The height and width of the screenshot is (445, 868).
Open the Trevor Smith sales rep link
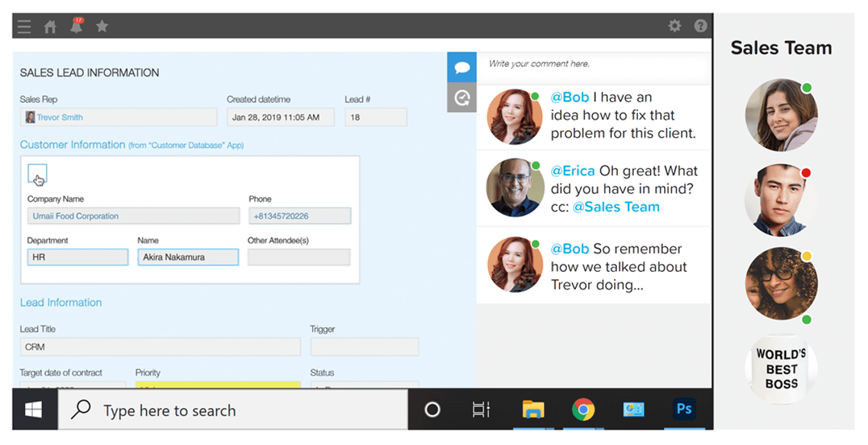(x=60, y=118)
